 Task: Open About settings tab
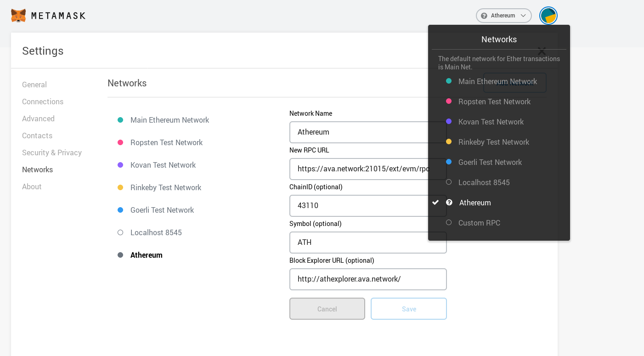click(x=32, y=186)
